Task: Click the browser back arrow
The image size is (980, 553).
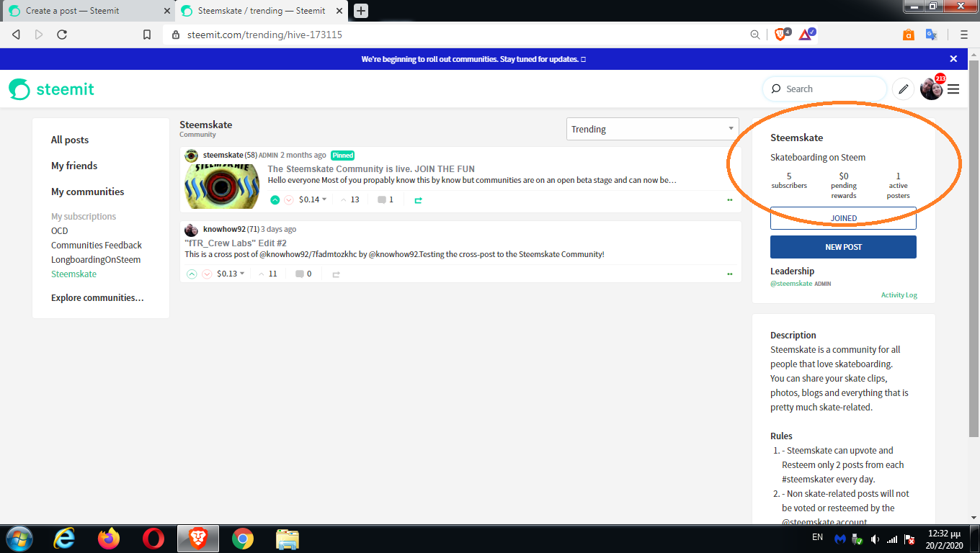Action: [16, 35]
